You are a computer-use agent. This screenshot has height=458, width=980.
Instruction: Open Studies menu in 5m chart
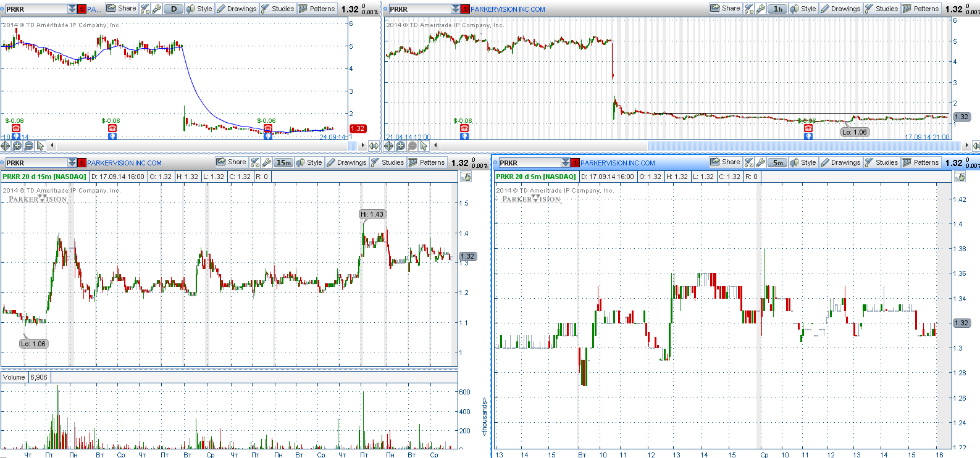(x=882, y=162)
